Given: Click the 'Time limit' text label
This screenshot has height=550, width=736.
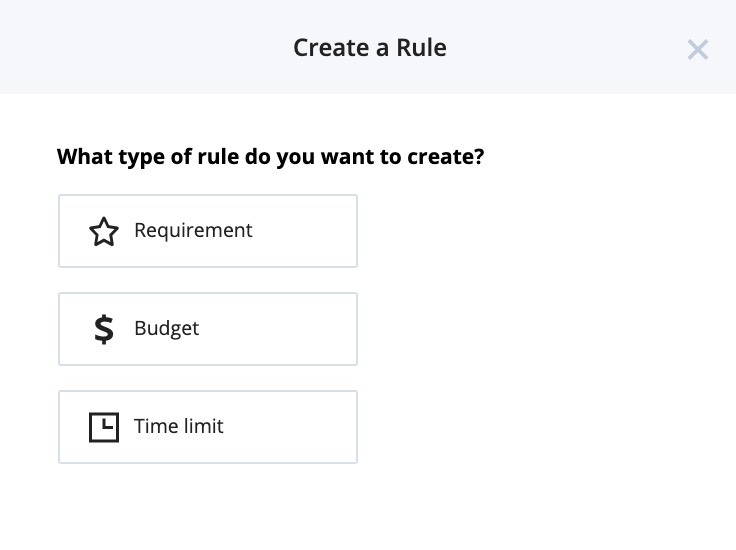Looking at the screenshot, I should (x=179, y=426).
